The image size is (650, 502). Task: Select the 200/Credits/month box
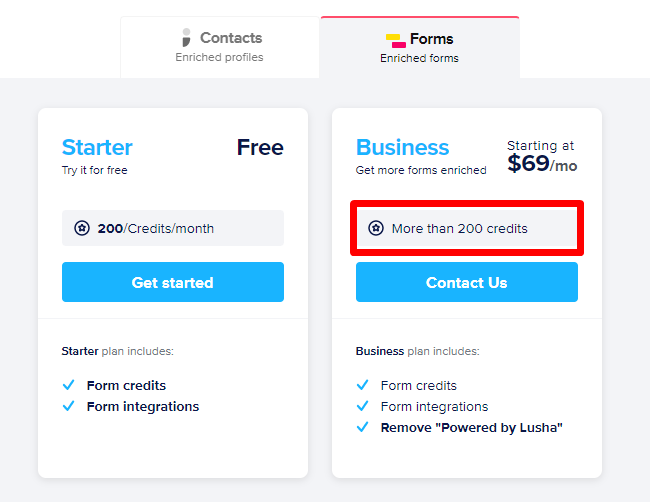tap(173, 228)
